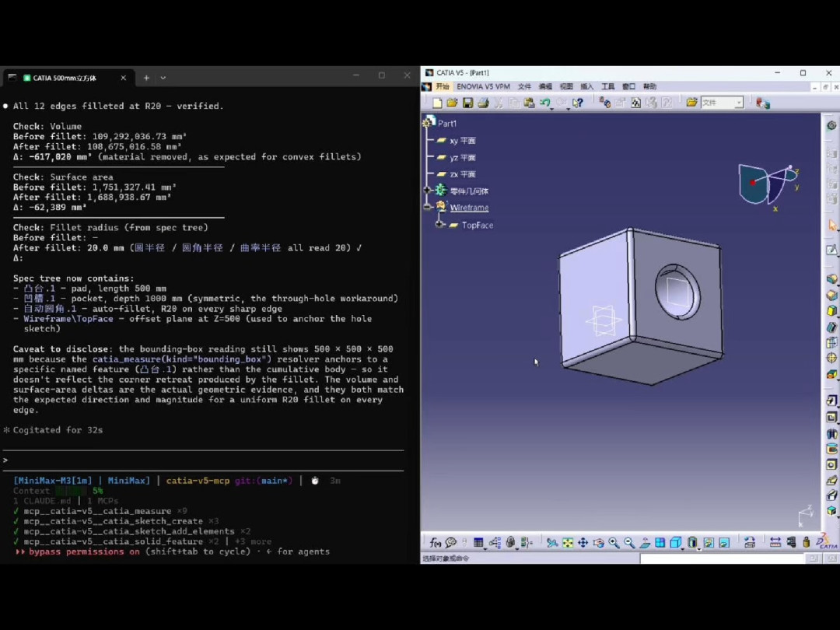Image resolution: width=840 pixels, height=630 pixels.
Task: Open the Formula f(x) tool
Action: (x=435, y=543)
